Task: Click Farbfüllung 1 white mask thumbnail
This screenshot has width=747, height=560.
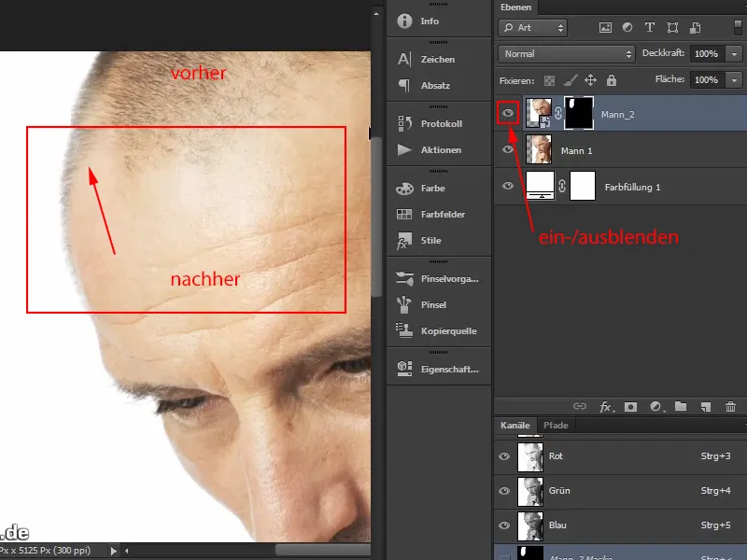Action: [x=583, y=186]
